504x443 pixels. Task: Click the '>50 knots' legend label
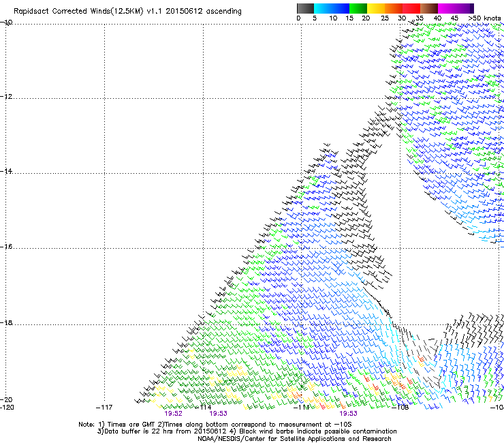(484, 18)
